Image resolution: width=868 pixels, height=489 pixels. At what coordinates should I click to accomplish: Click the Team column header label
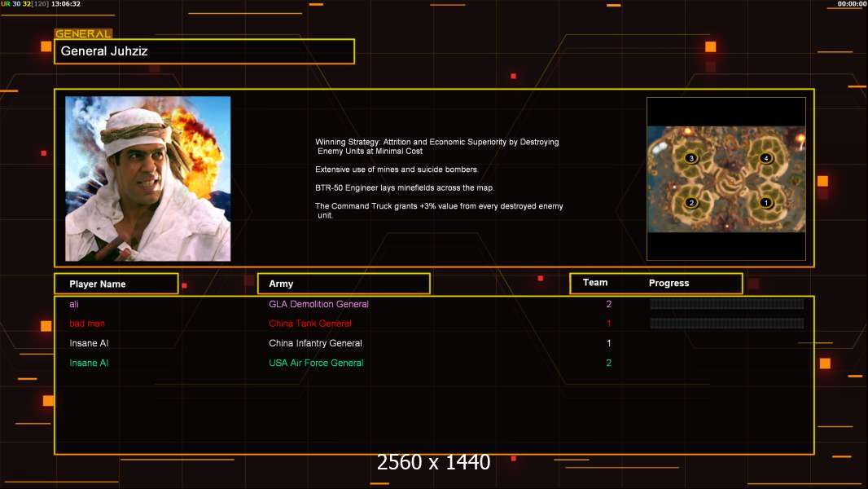click(595, 283)
